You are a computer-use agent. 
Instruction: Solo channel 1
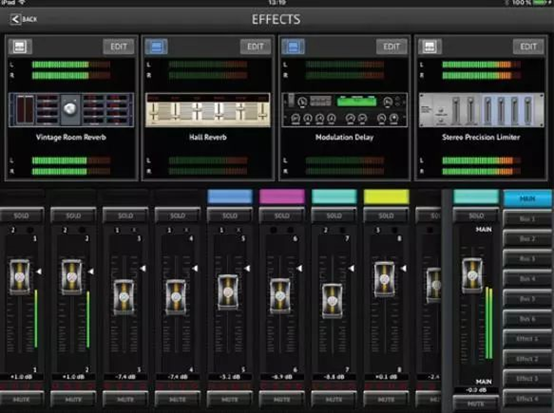[22, 216]
